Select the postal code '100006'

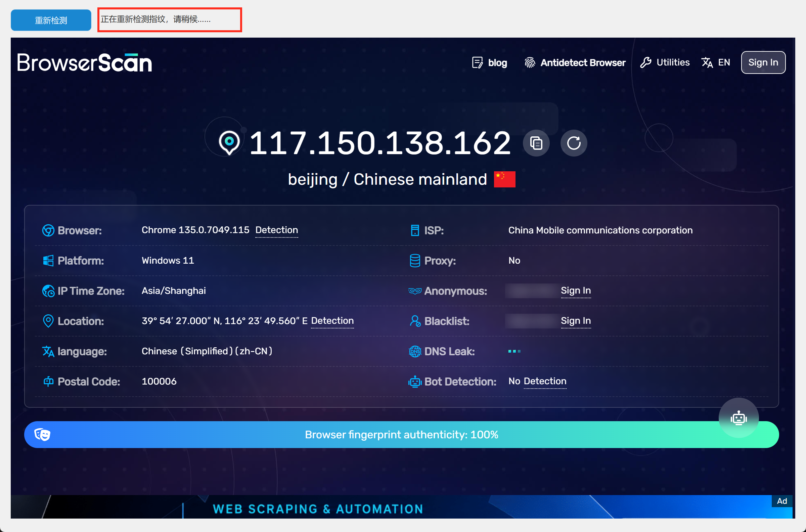coord(159,381)
